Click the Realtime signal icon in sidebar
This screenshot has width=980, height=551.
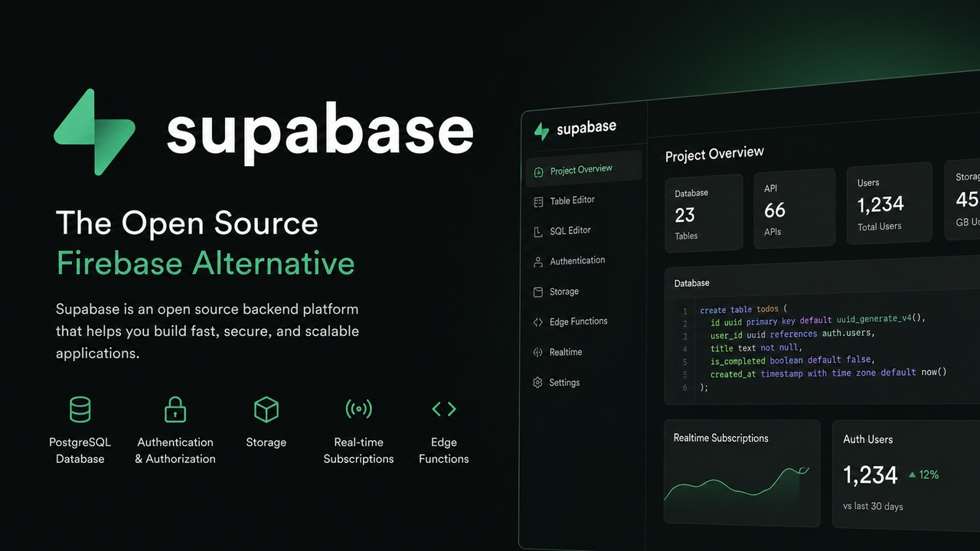537,353
